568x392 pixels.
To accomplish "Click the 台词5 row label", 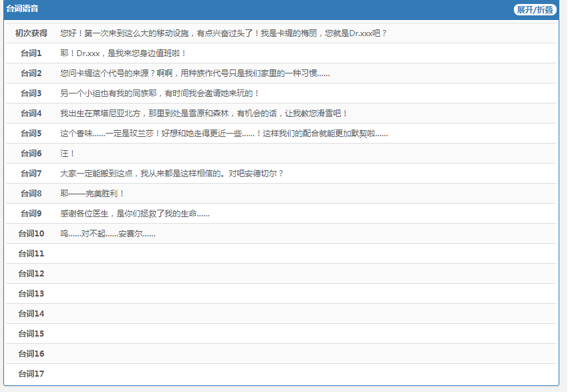I will [x=31, y=134].
